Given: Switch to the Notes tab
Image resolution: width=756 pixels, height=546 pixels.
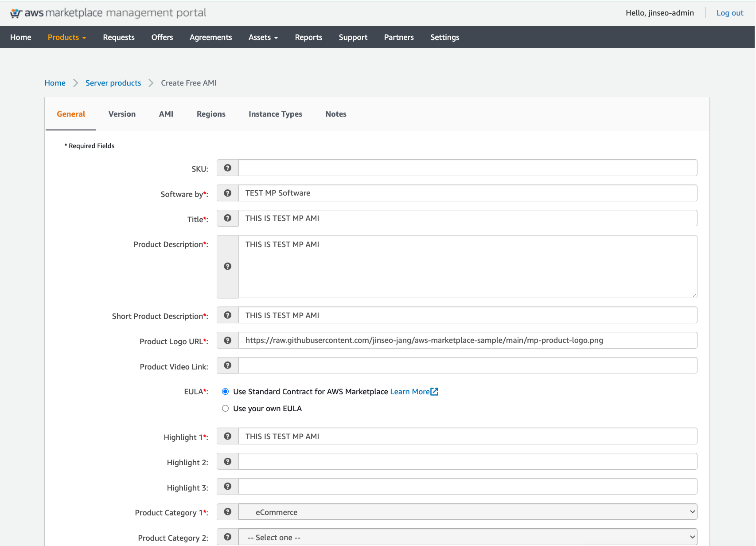Looking at the screenshot, I should (336, 114).
